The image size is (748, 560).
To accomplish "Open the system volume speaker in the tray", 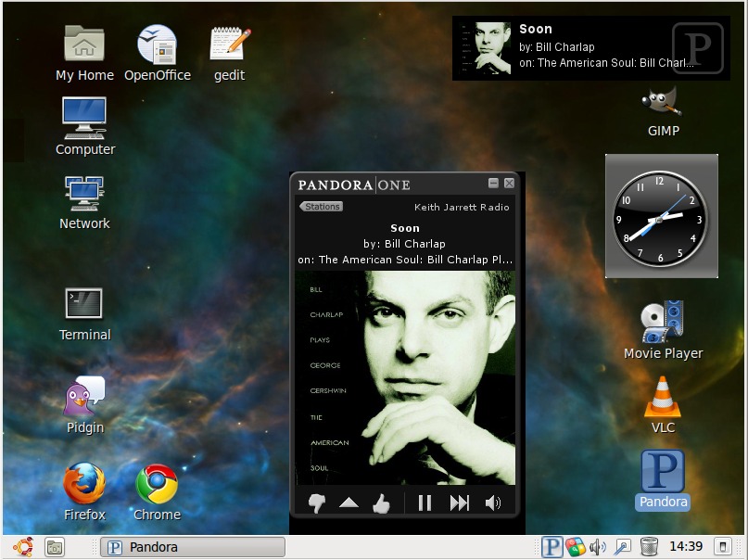I will [x=598, y=547].
